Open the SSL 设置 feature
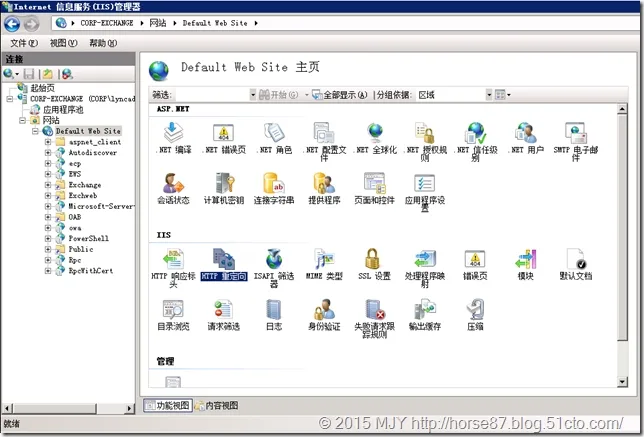 point(375,264)
